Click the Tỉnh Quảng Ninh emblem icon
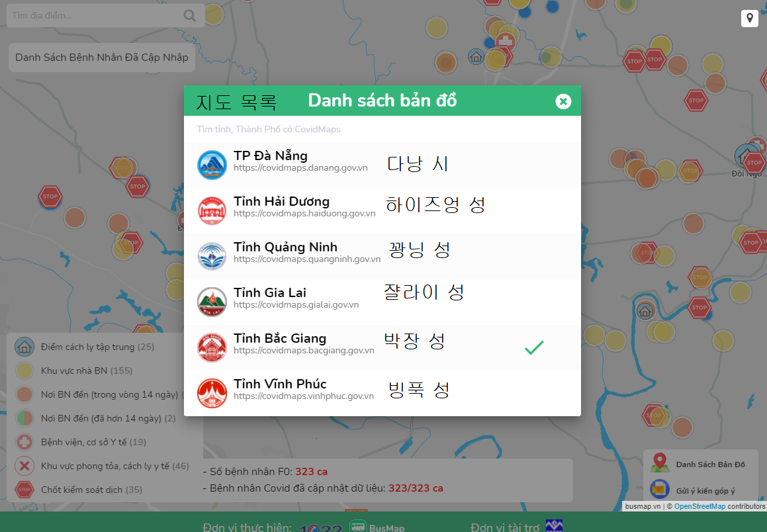767x532 pixels. click(212, 255)
